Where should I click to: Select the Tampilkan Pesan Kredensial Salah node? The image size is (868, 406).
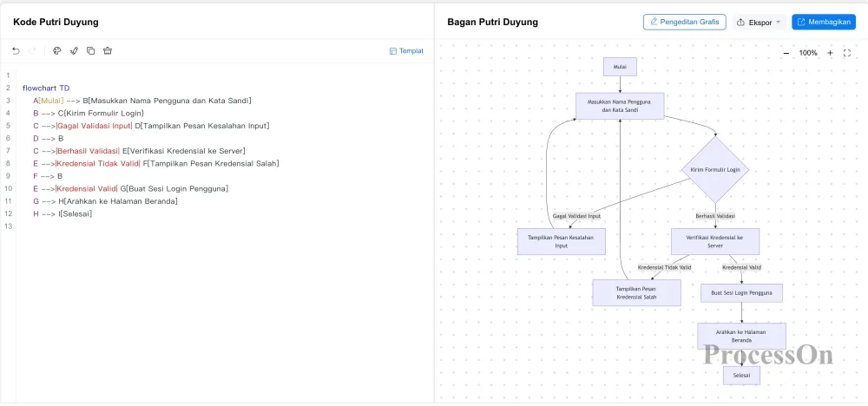[636, 292]
